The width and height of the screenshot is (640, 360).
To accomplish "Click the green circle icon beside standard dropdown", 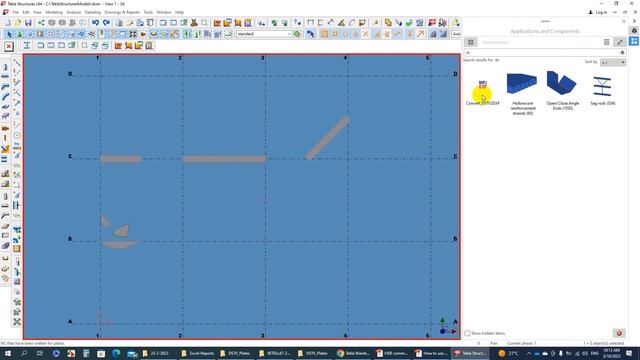I will (297, 34).
